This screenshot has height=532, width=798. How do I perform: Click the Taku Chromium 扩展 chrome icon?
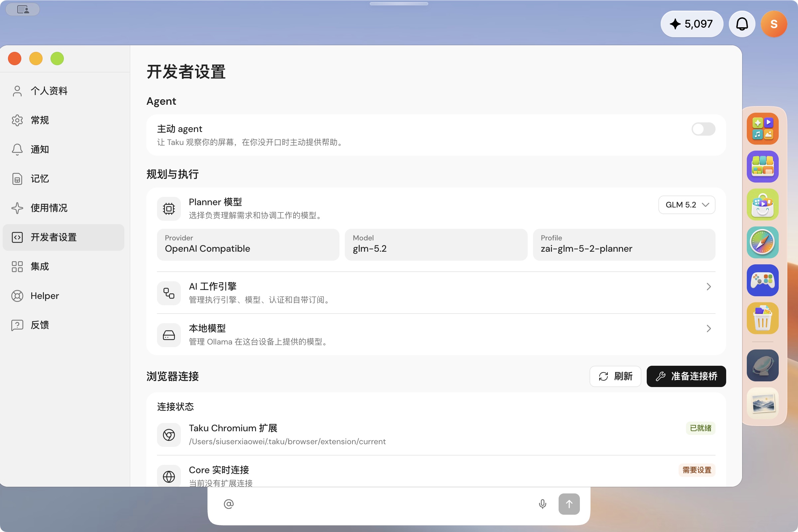point(169,435)
